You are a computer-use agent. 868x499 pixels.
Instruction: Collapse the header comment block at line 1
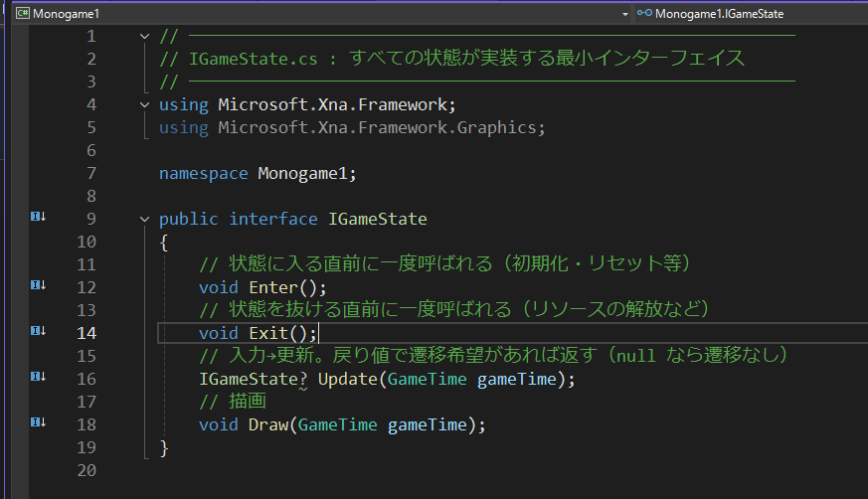(148, 36)
